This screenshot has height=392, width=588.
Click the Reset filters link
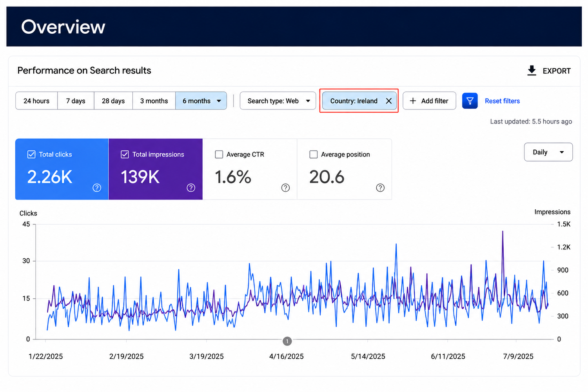502,101
